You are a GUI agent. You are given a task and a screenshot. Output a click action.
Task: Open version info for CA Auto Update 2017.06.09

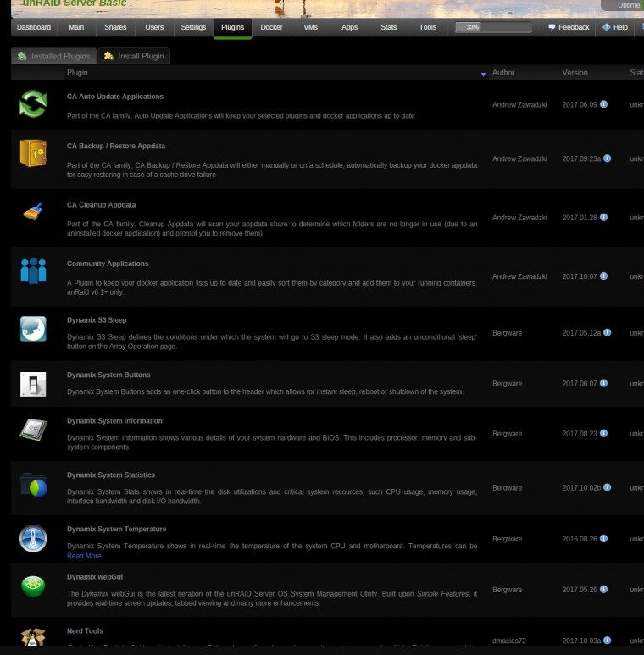[604, 104]
